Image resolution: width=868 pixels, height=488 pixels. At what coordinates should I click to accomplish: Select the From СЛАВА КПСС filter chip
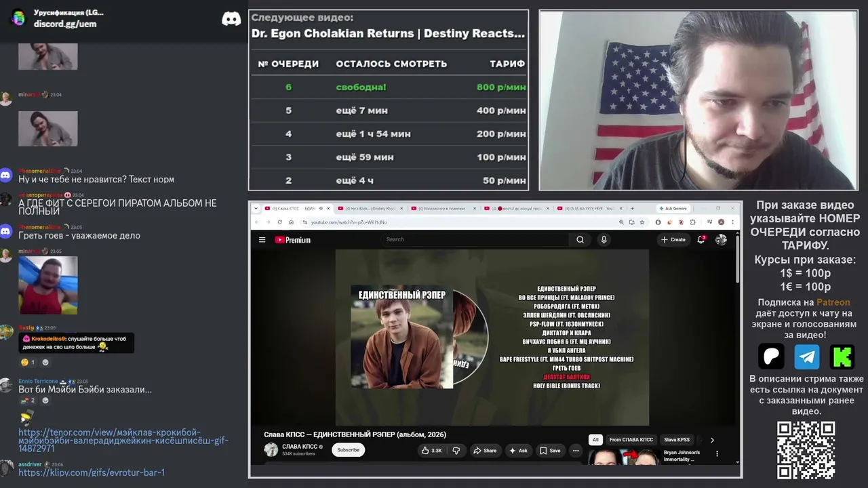[x=631, y=440]
